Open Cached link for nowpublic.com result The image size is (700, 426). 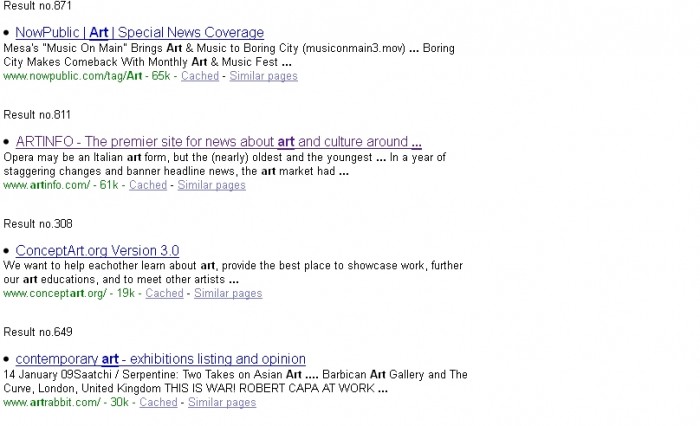(200, 76)
